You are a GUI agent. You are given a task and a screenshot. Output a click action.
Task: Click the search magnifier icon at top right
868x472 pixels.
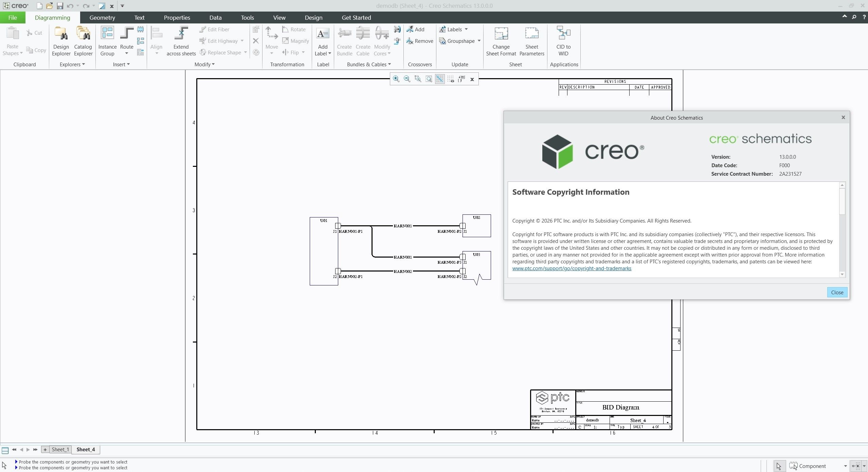854,17
